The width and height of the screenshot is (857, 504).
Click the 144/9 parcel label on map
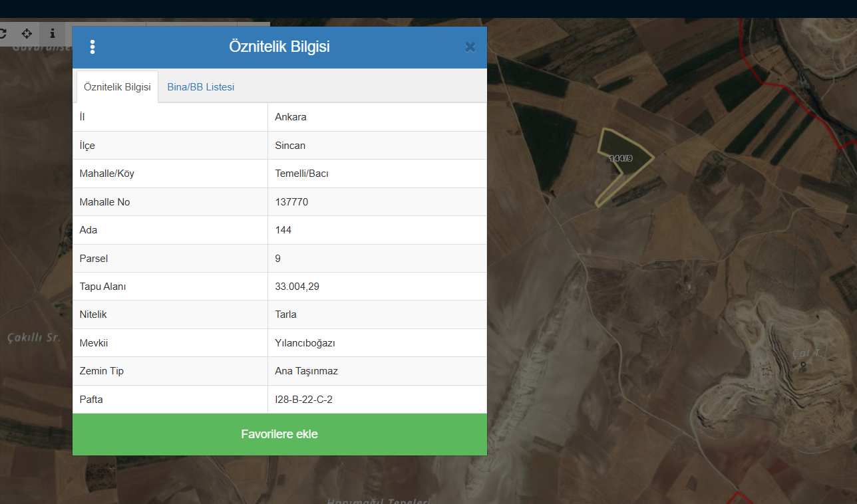pos(621,158)
